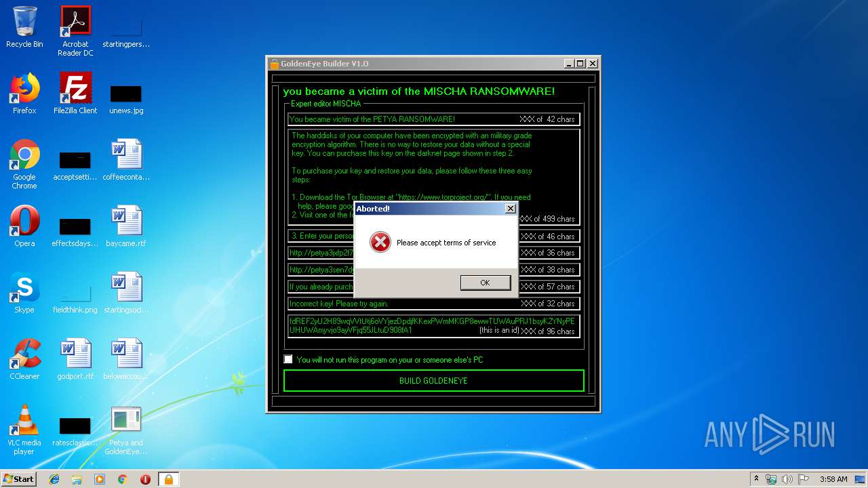Click the red error icon in dialog
The height and width of the screenshot is (488, 868).
[380, 243]
